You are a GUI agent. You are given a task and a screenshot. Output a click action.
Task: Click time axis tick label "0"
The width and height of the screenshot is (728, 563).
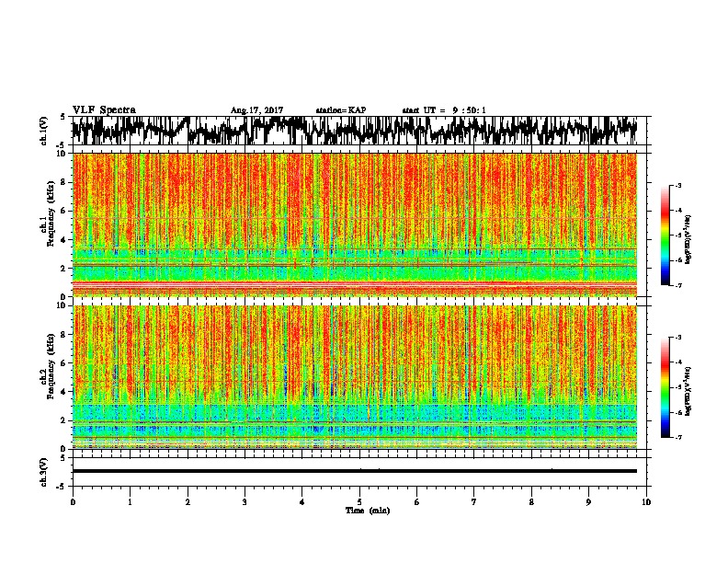[73, 502]
